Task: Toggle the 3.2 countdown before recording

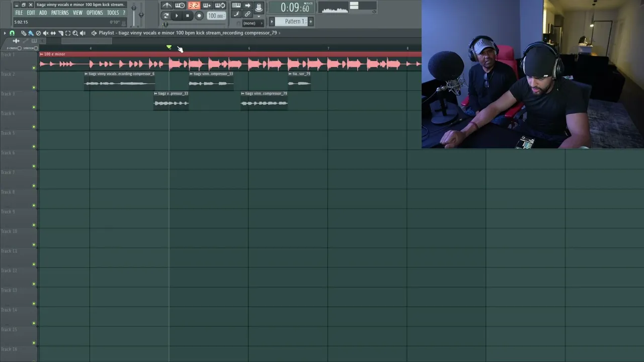Action: tap(194, 6)
